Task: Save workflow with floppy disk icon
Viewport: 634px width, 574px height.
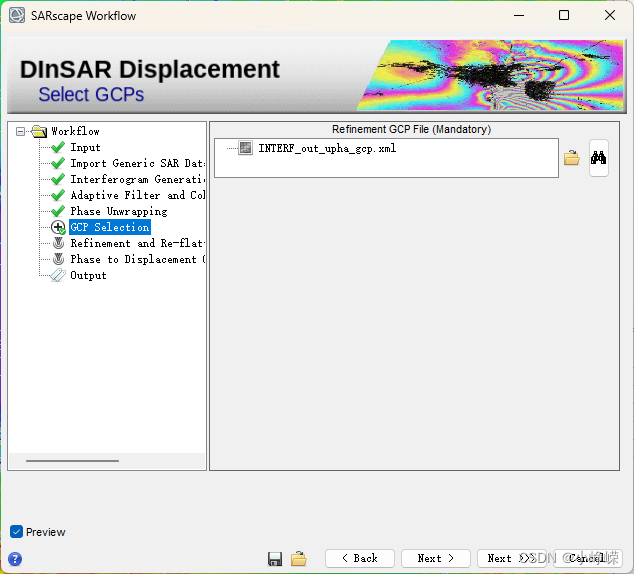Action: click(275, 559)
